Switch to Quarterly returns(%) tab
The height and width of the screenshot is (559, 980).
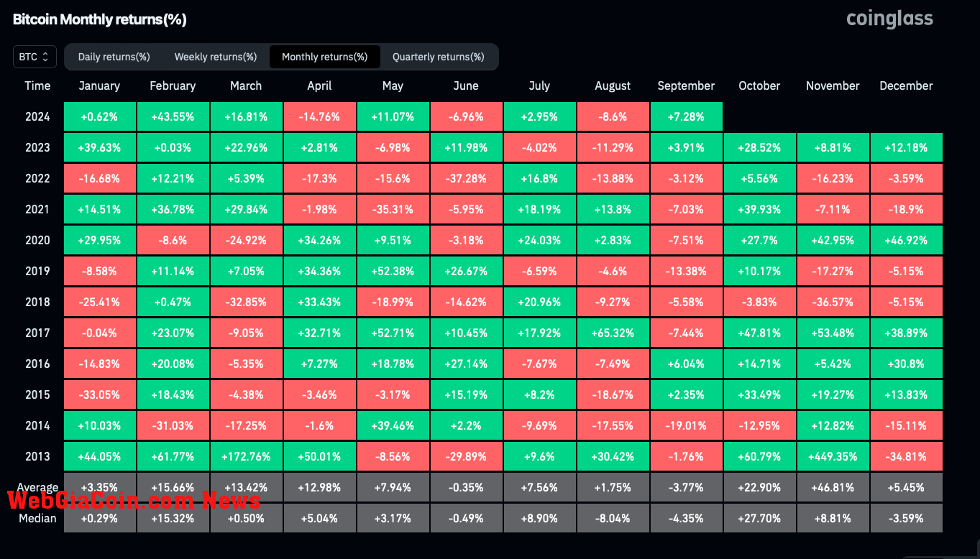[439, 57]
